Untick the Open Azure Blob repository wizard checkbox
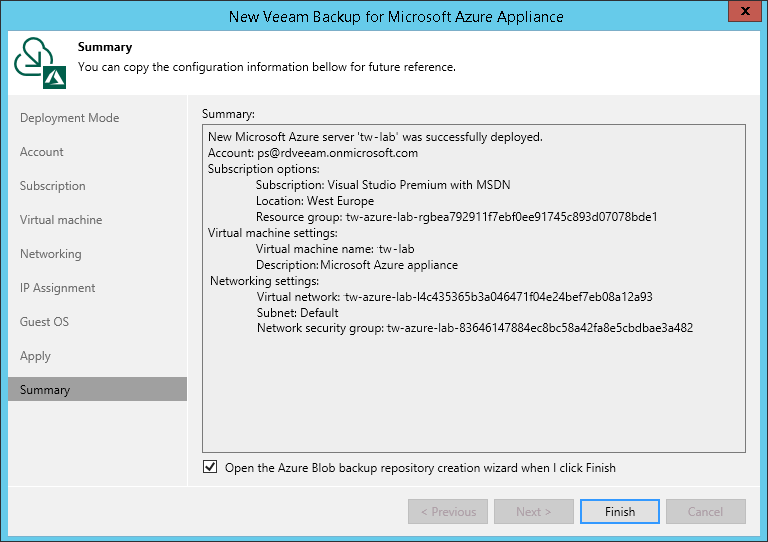768x542 pixels. coord(210,467)
